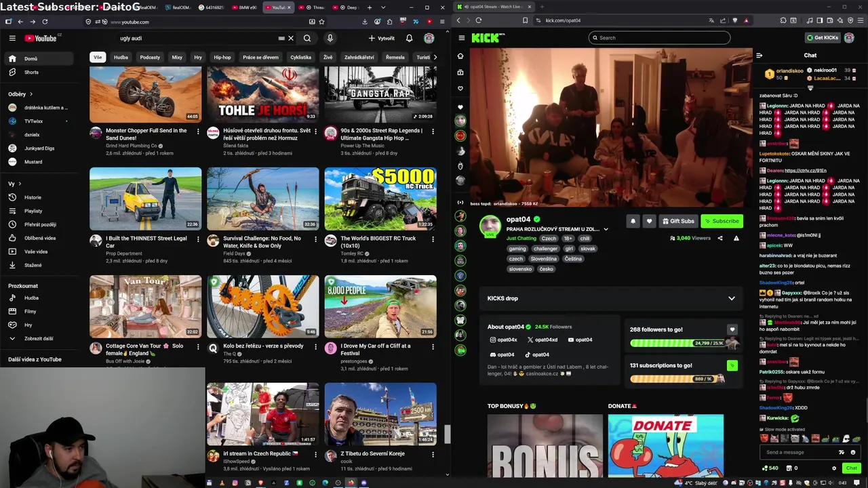Collapse the Kick chat panel with the arrow icon
Image resolution: width=868 pixels, height=488 pixels.
coord(759,56)
